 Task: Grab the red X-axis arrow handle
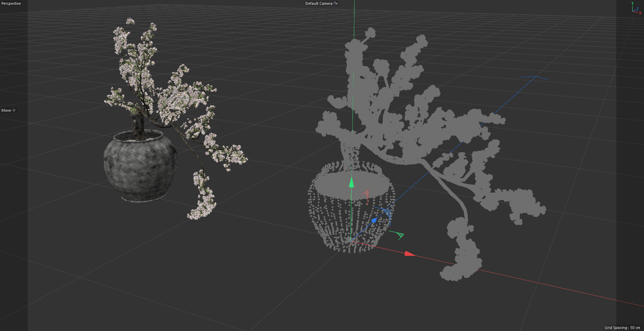[x=410, y=254]
